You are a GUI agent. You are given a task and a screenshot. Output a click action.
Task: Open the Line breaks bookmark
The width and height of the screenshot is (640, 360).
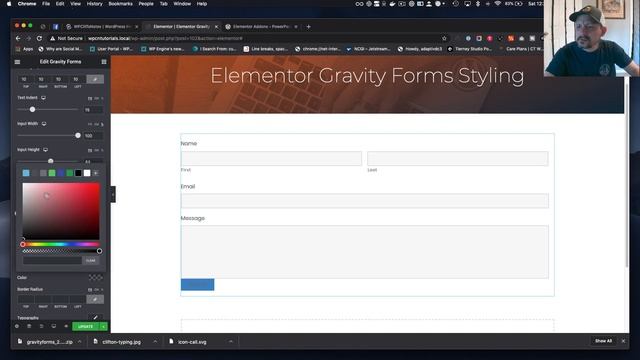click(x=266, y=49)
